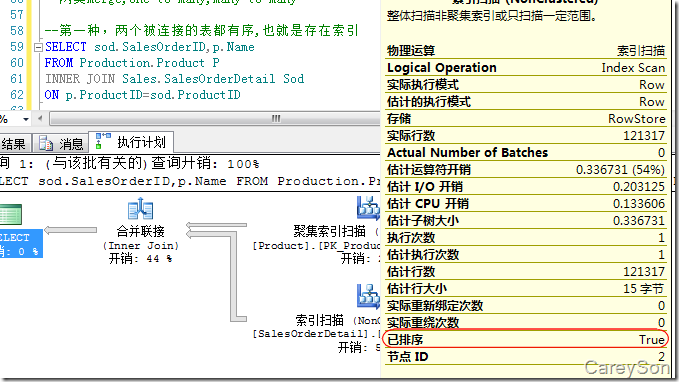
Task: Select the Clustered Index Scan operator icon
Action: tap(368, 208)
